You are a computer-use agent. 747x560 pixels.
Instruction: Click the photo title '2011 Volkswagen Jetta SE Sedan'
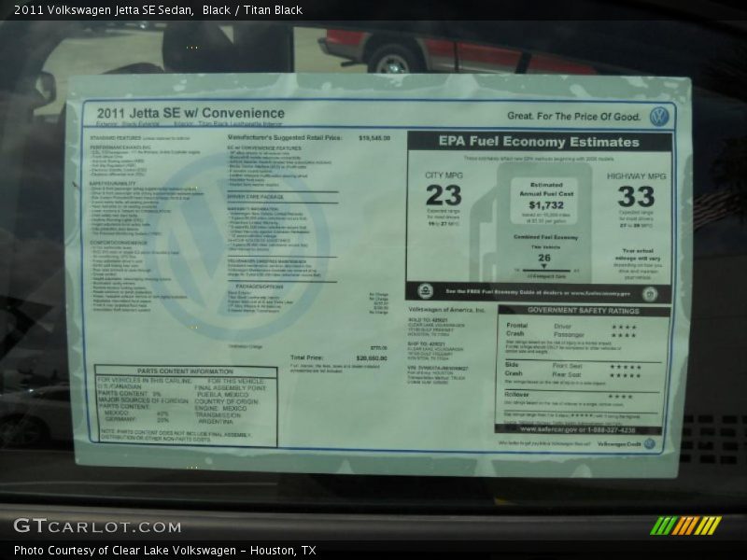104,9
